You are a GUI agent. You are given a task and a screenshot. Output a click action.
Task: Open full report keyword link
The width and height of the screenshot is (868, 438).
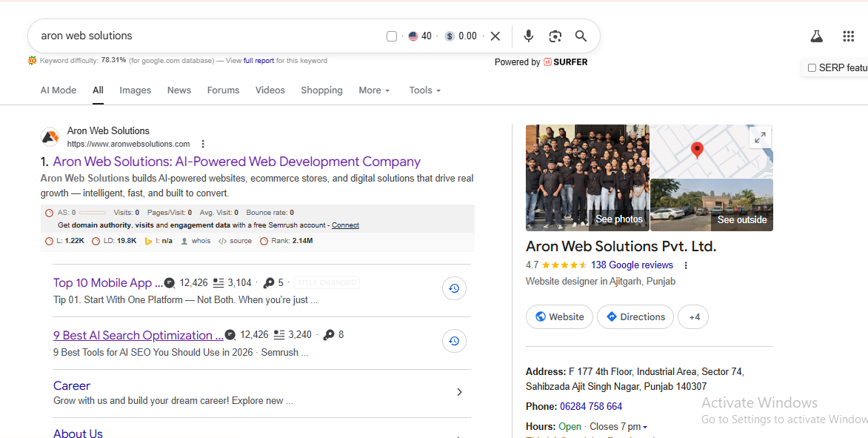click(x=258, y=61)
